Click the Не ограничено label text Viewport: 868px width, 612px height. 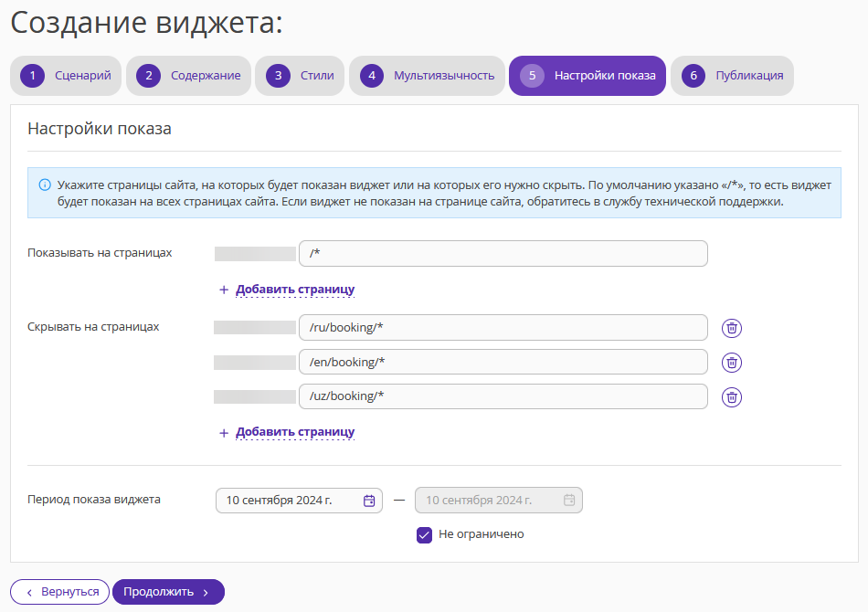point(481,534)
